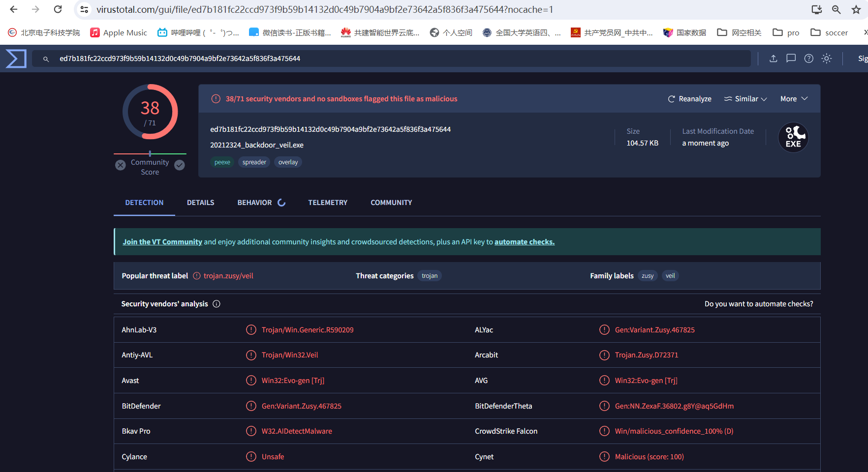This screenshot has height=472, width=868.
Task: Open the 哔哩哔哩 bookmark
Action: point(198,32)
